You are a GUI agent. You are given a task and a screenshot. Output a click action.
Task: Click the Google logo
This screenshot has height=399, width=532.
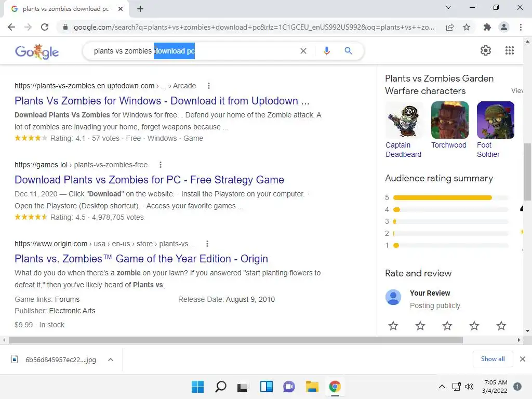(37, 51)
